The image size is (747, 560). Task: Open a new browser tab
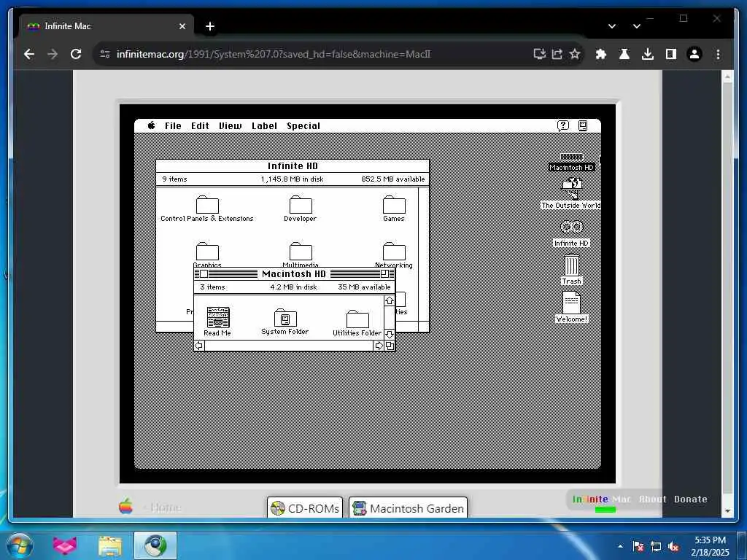tap(210, 26)
